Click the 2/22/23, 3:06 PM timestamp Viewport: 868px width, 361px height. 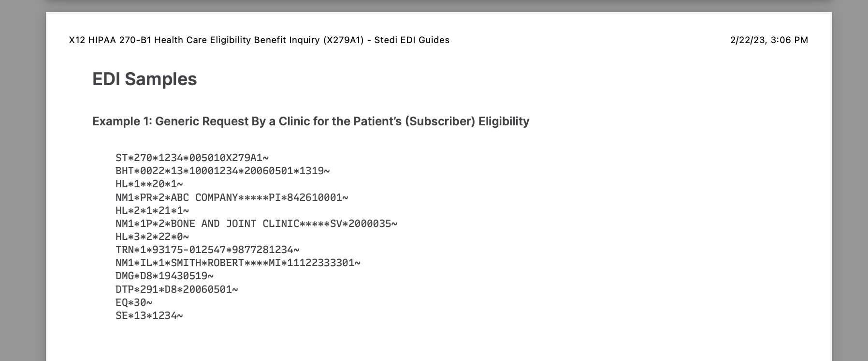coord(769,40)
